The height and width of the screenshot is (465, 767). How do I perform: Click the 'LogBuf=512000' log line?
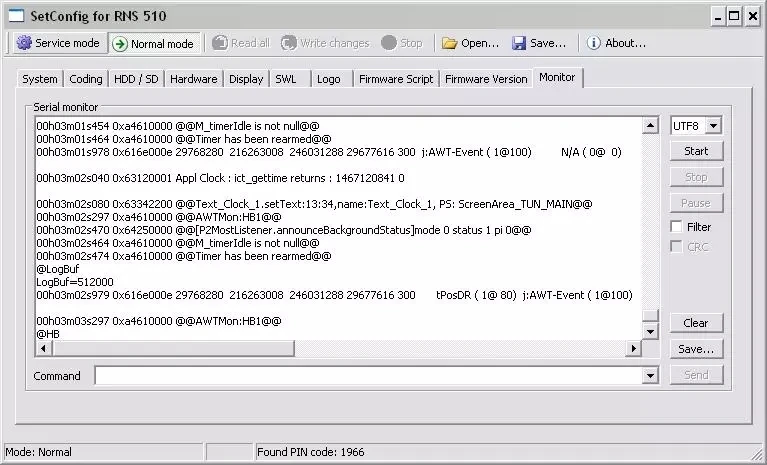75,282
